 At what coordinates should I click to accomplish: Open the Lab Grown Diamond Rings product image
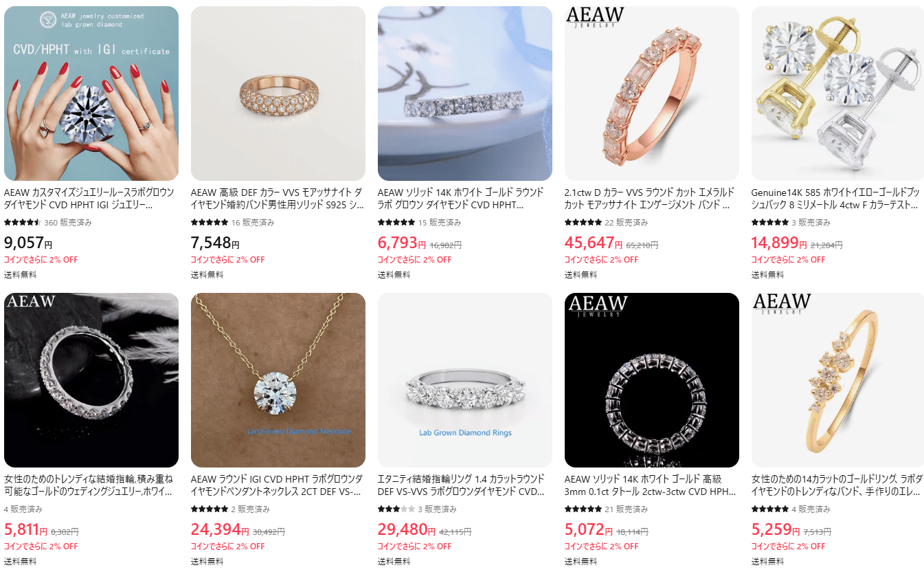pyautogui.click(x=465, y=380)
